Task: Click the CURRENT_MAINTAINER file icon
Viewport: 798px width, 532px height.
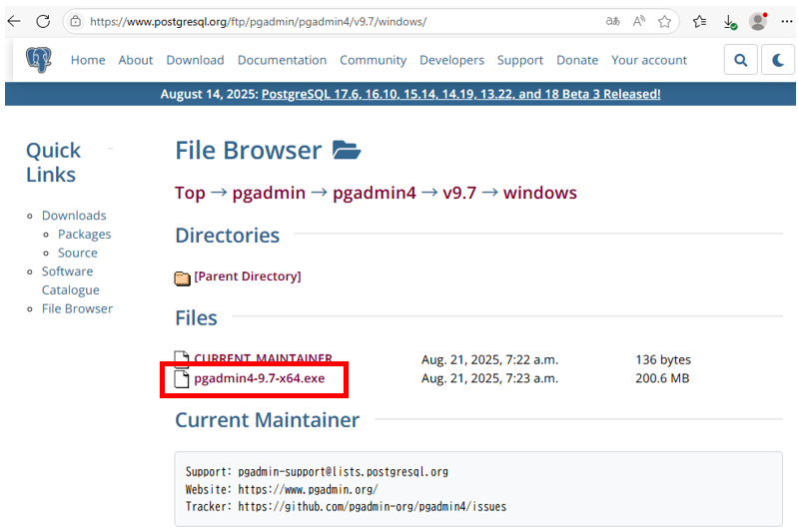Action: [182, 358]
